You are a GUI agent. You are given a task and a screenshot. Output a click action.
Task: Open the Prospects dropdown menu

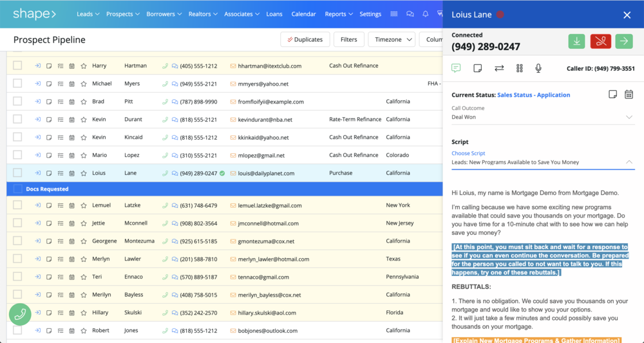pyautogui.click(x=123, y=14)
